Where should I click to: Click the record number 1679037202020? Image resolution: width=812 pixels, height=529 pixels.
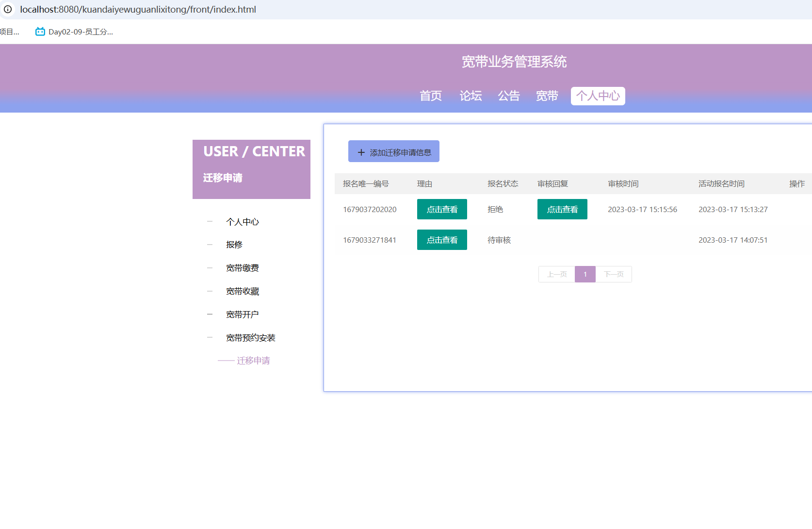point(370,210)
